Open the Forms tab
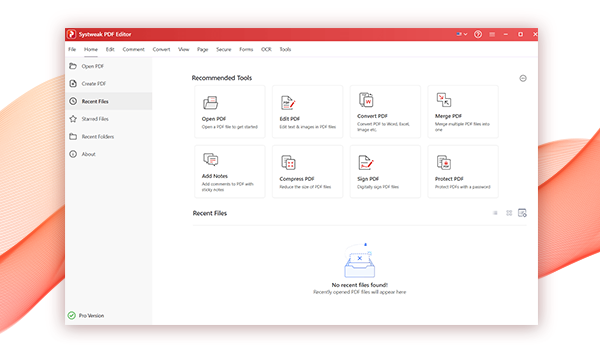 pyautogui.click(x=246, y=49)
